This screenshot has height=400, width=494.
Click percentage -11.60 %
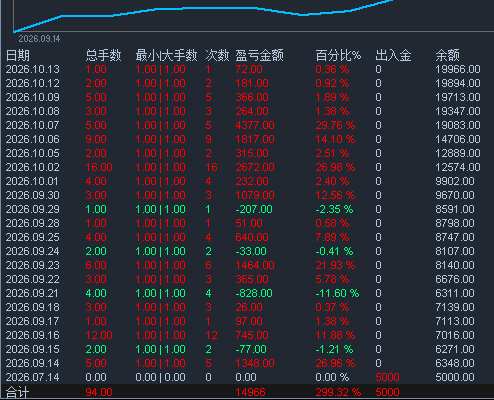[337, 293]
